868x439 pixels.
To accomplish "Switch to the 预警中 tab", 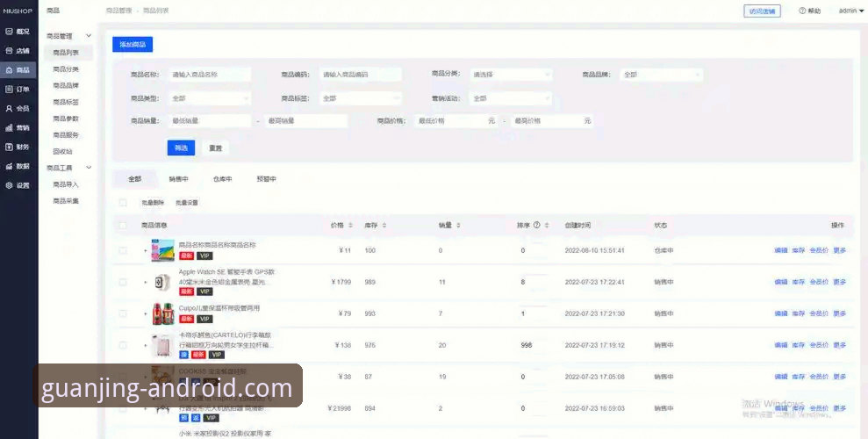I will click(x=266, y=179).
